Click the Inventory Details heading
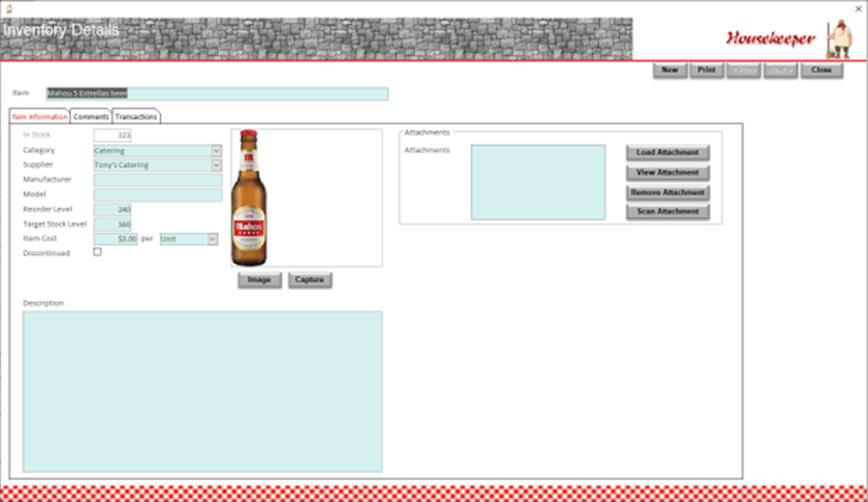This screenshot has height=502, width=868. [x=61, y=30]
